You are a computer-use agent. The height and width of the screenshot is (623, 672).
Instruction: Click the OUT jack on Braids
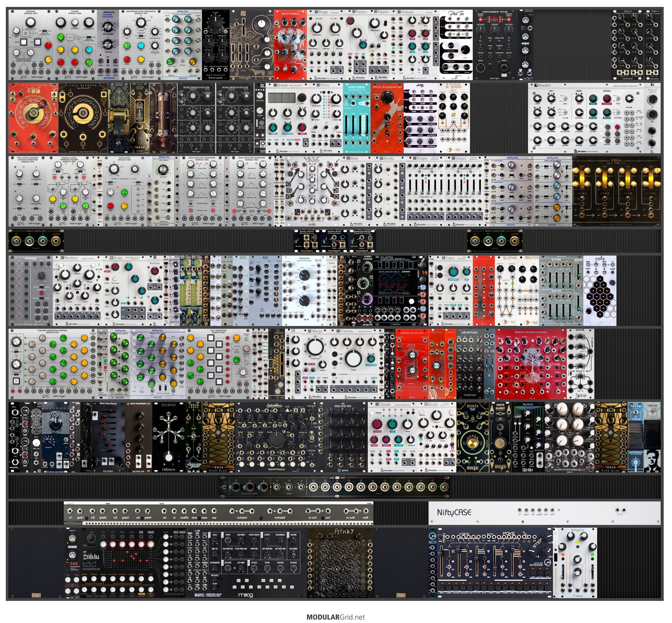pyautogui.click(x=306, y=144)
